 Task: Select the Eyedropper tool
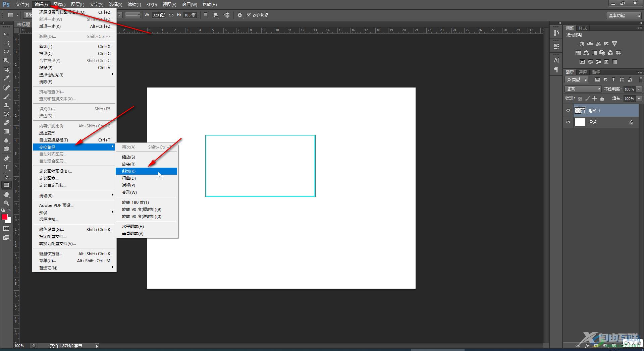(6, 78)
